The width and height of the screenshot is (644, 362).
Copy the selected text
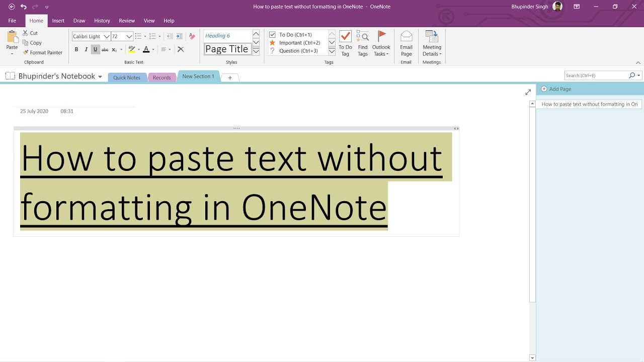[x=32, y=43]
